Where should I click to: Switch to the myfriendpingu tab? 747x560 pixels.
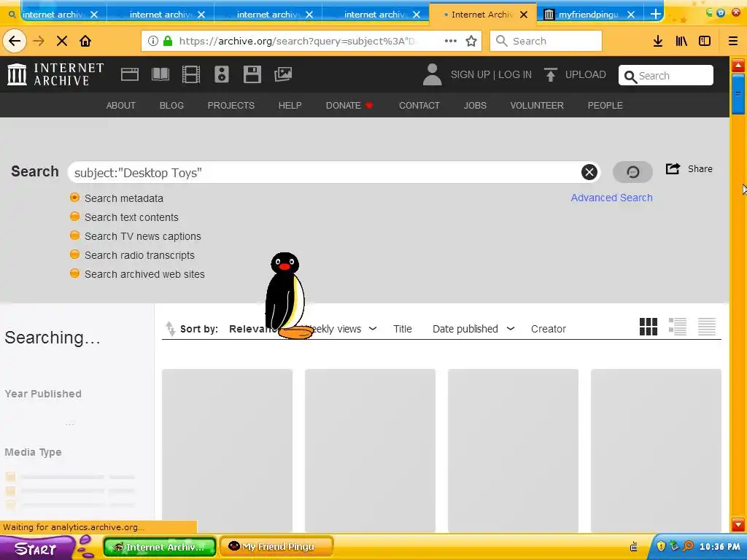coord(589,15)
